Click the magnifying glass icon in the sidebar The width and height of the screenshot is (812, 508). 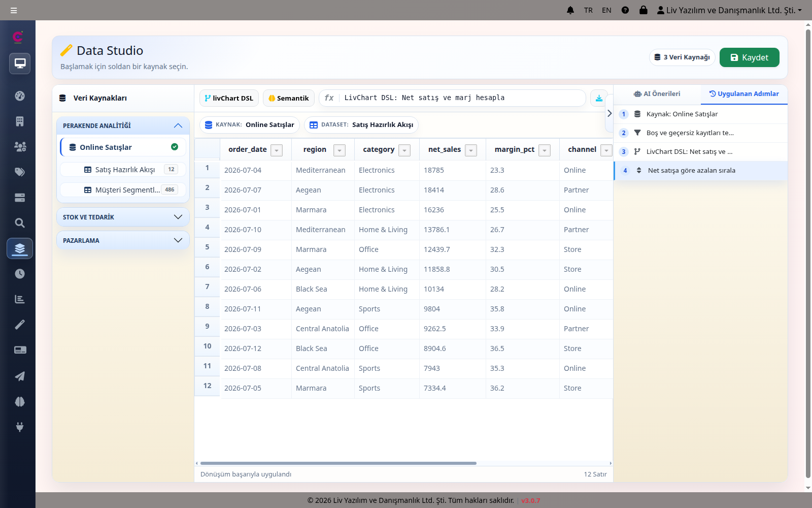(20, 223)
